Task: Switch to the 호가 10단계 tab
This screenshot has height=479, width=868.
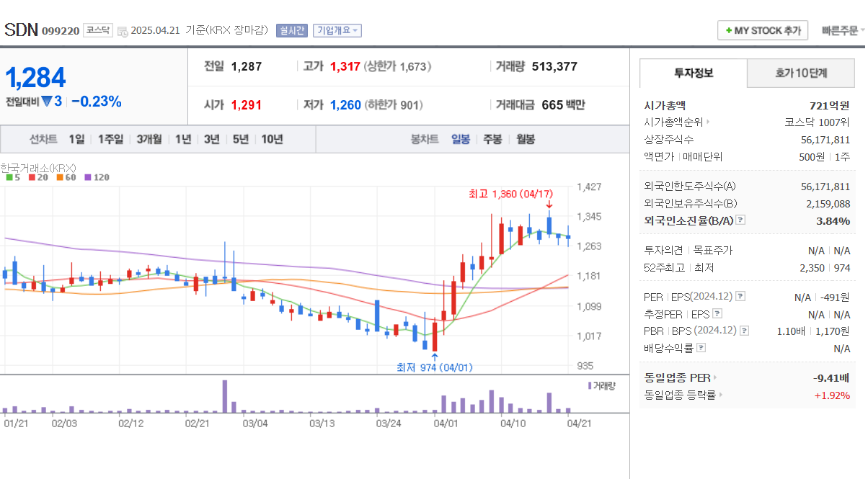Action: pos(800,73)
